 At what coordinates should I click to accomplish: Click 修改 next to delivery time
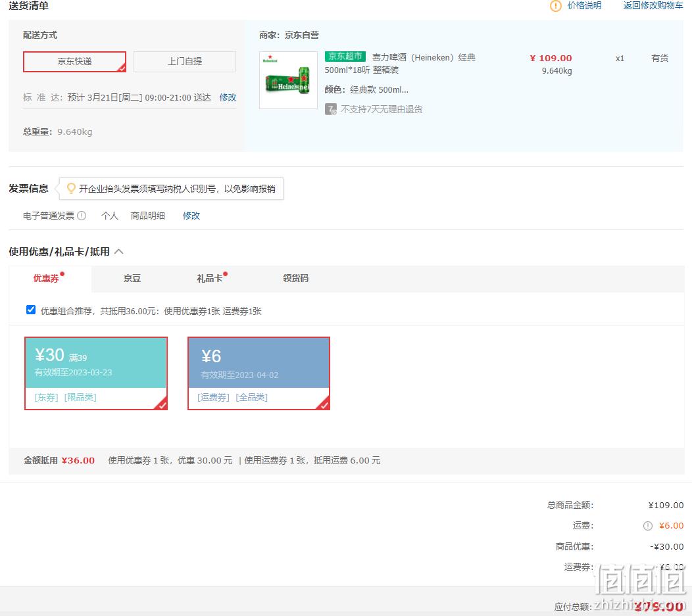coord(228,97)
